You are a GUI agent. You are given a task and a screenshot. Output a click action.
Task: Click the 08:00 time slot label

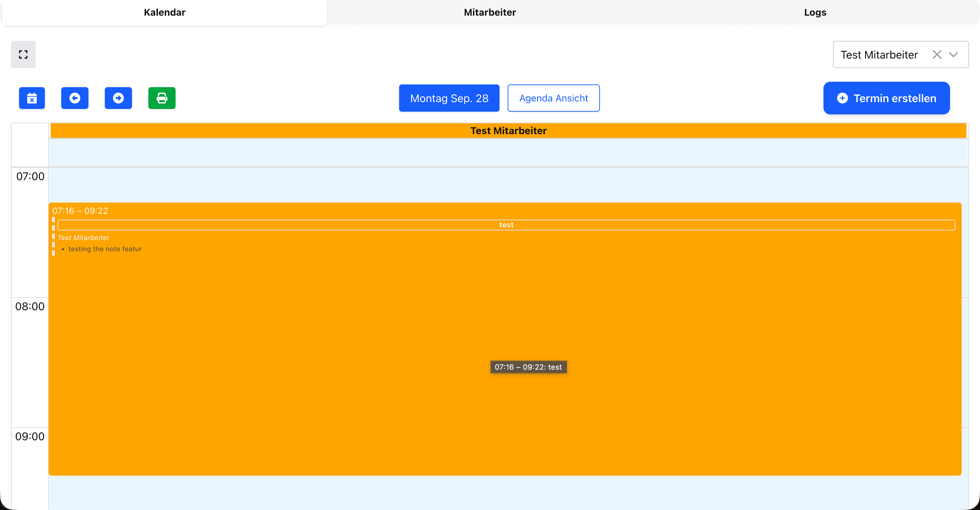tap(30, 306)
